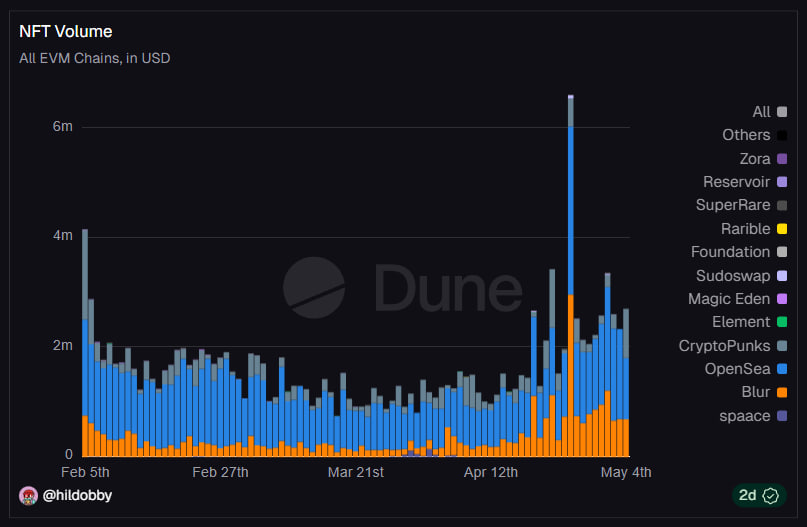
Task: Click the 4m y-axis label
Action: (x=62, y=235)
